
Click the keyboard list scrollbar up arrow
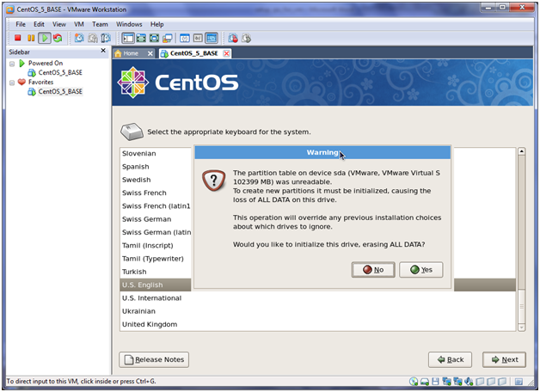coord(521,151)
